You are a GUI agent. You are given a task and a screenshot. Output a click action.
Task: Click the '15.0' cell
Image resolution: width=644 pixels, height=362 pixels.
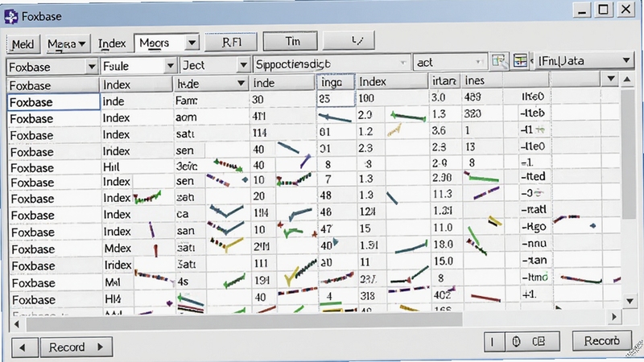[x=446, y=261]
